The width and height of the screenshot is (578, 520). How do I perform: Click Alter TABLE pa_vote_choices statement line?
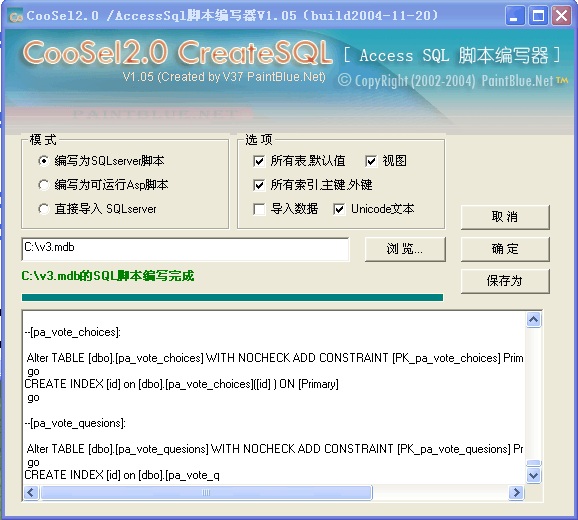pyautogui.click(x=275, y=358)
